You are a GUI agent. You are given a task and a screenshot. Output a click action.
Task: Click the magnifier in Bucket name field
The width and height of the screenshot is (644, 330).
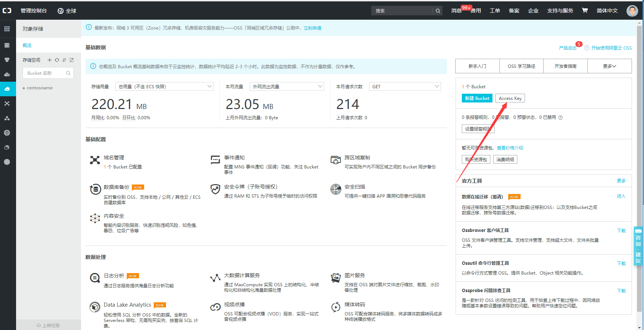(68, 73)
